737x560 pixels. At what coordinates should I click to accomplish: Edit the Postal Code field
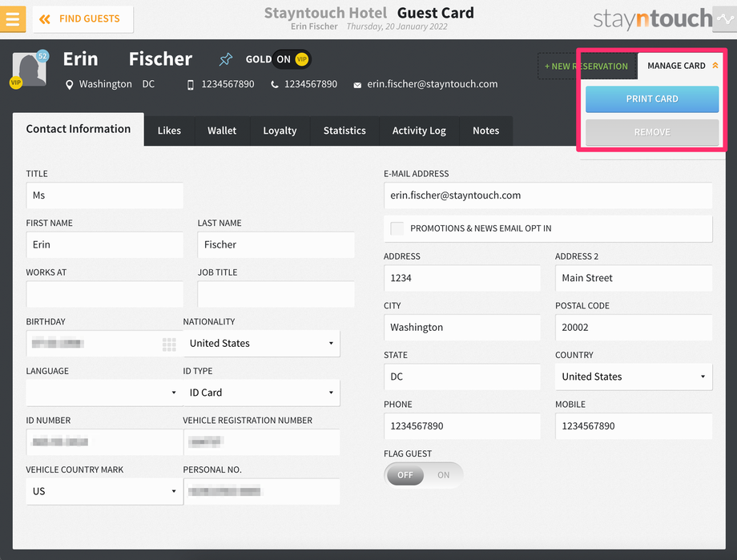[x=634, y=327]
